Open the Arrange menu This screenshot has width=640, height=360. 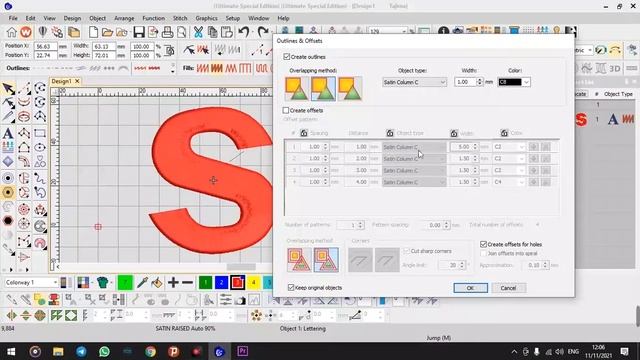[x=124, y=18]
